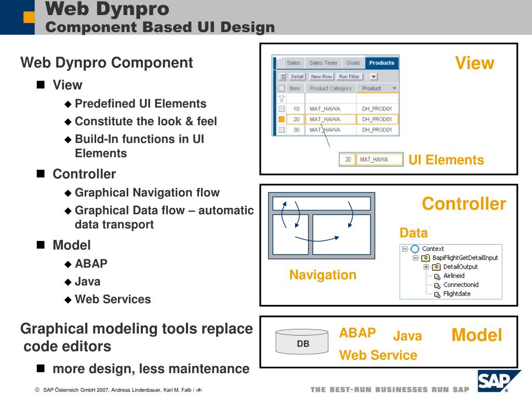Viewport: 532px width, 399px height.
Task: Collapse the Context tree node
Action: pos(405,249)
